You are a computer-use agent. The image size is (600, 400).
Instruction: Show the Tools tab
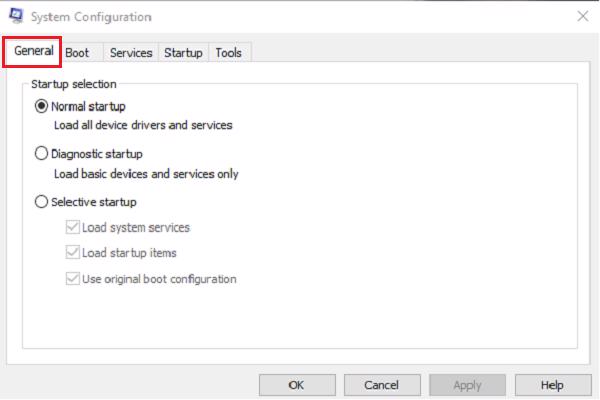229,53
